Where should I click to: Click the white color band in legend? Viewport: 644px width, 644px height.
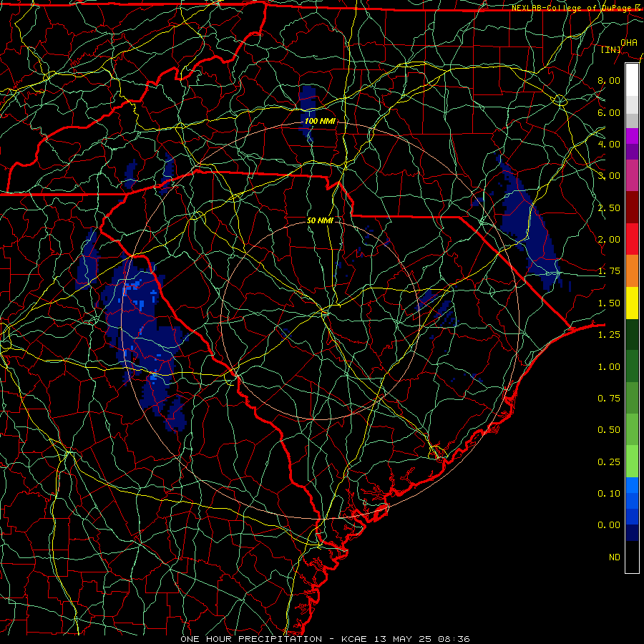[632, 80]
